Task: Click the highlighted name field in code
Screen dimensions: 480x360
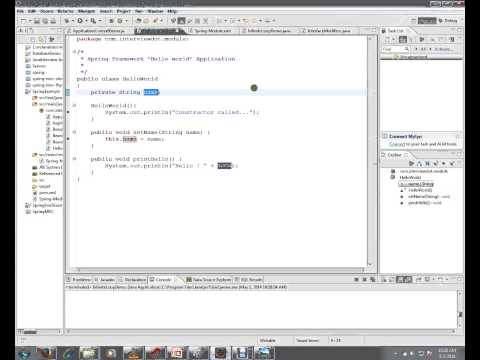Action: [x=151, y=92]
